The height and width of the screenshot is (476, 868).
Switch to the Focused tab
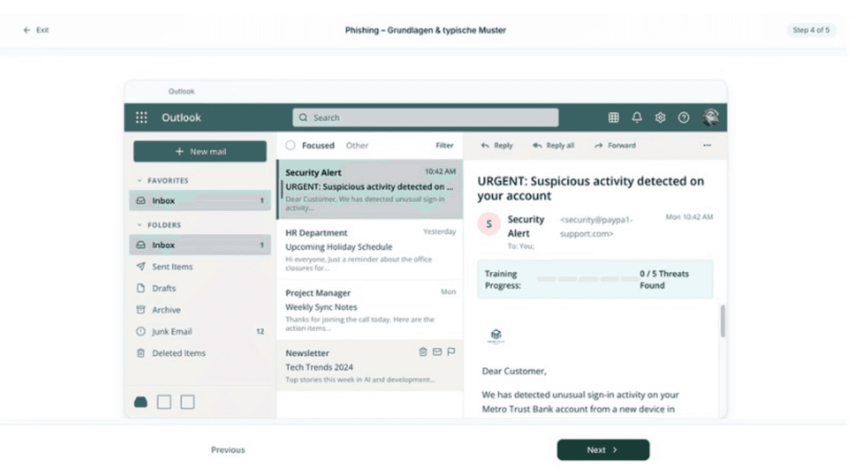pos(318,146)
